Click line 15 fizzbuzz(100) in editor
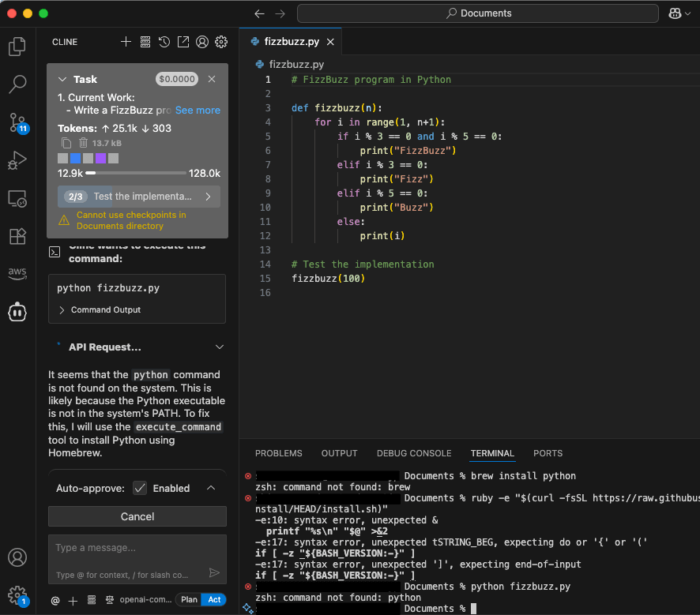The width and height of the screenshot is (700, 615). coord(328,278)
